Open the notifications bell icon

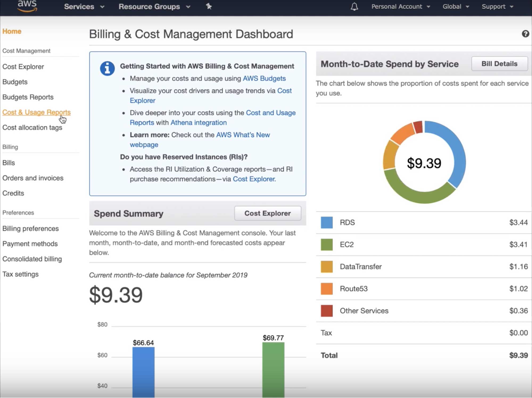tap(354, 6)
